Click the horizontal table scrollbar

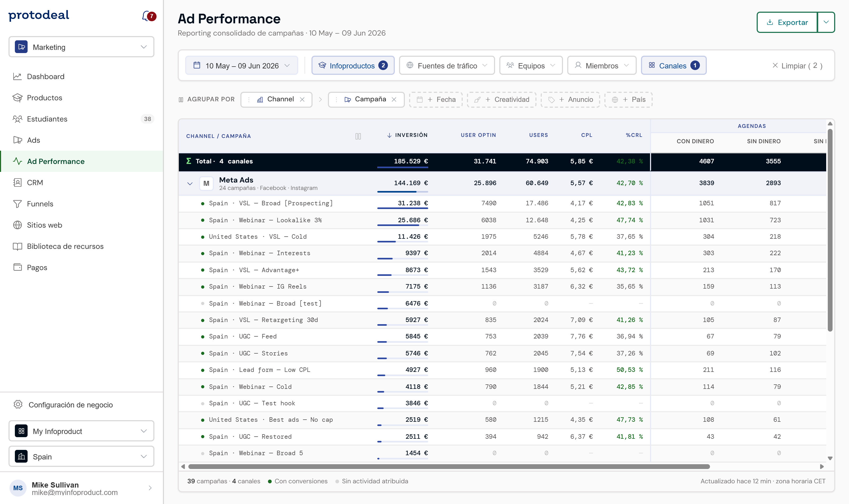pyautogui.click(x=449, y=467)
